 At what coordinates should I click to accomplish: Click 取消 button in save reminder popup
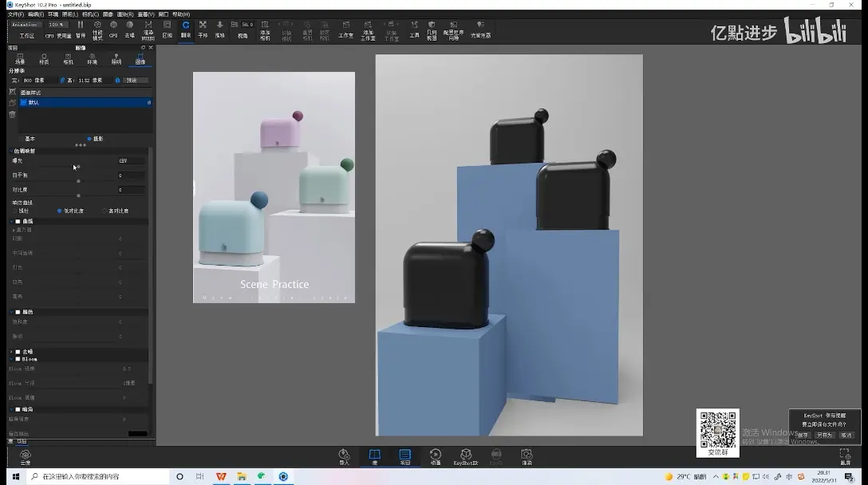[x=846, y=436]
